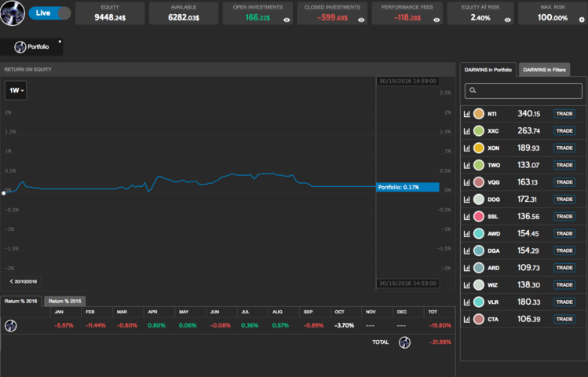The width and height of the screenshot is (588, 377).
Task: Go back to previous period 20/10/2016
Action: click(x=24, y=280)
